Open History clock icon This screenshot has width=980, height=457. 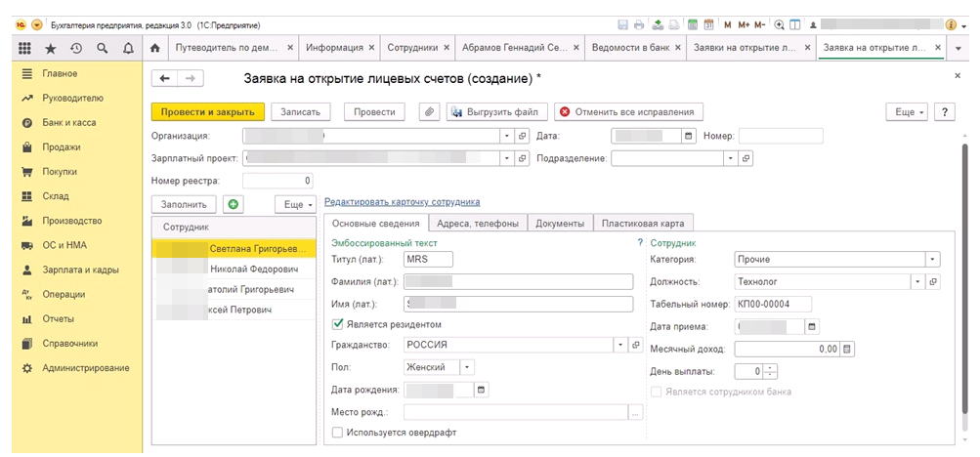point(77,48)
